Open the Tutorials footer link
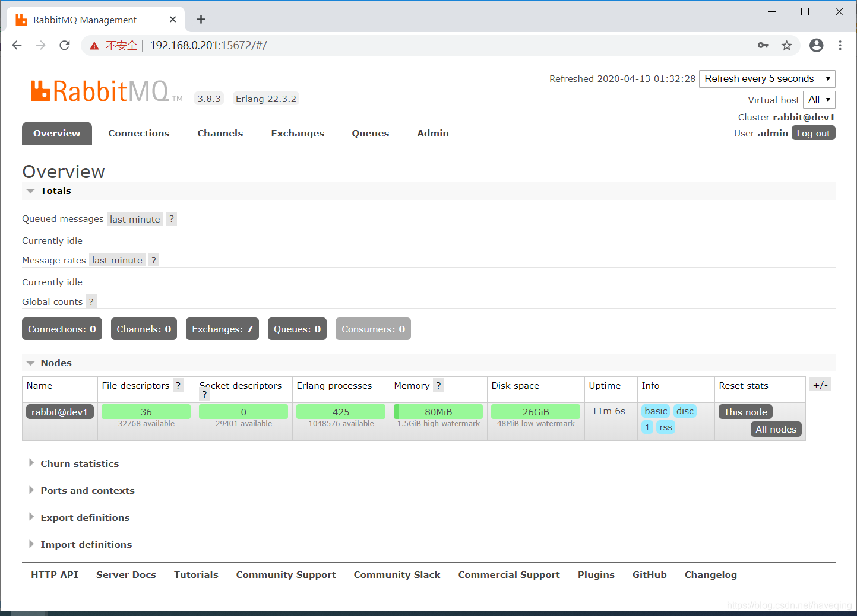This screenshot has height=616, width=857. coord(196,574)
